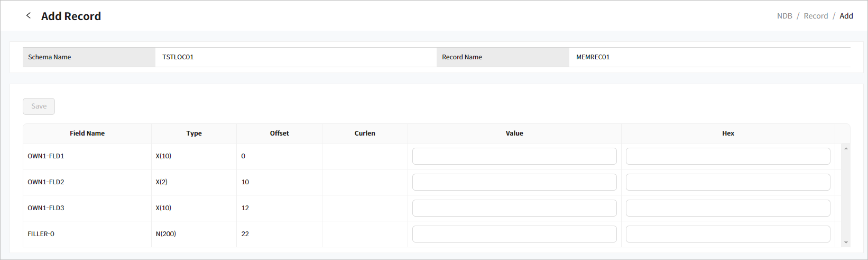Go to the Record breadcrumb link

(816, 16)
